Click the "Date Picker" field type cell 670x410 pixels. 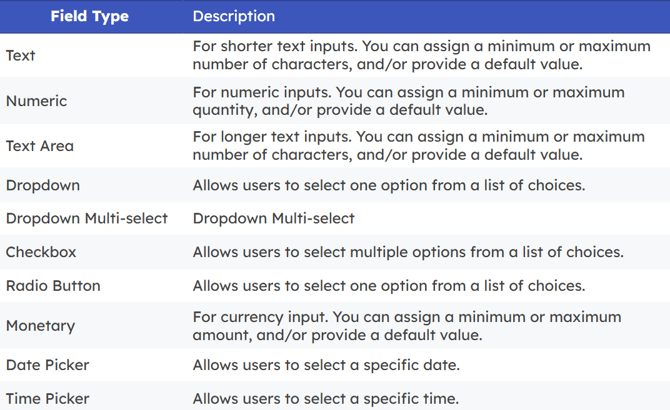point(47,365)
